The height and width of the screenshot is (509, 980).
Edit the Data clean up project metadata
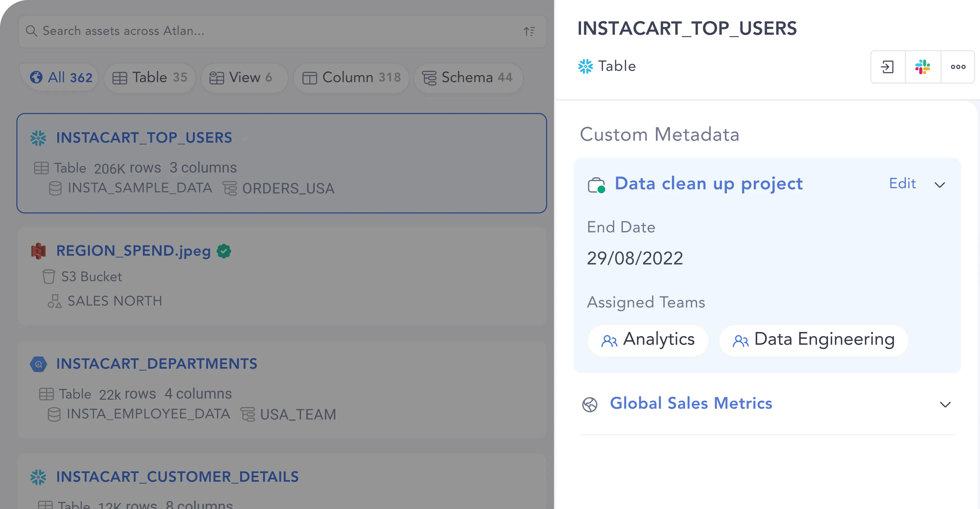(902, 184)
